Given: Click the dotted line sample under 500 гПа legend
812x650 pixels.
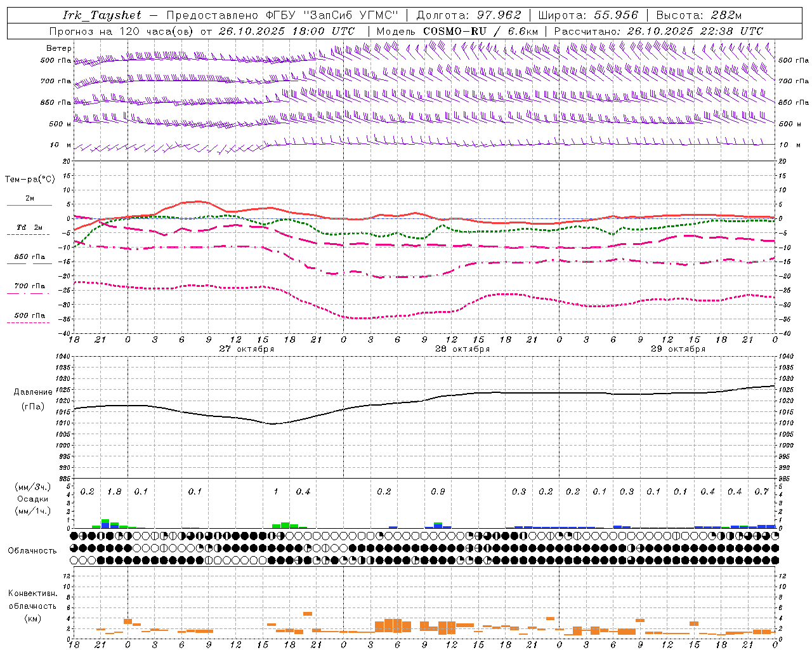Looking at the screenshot, I should click(29, 322).
